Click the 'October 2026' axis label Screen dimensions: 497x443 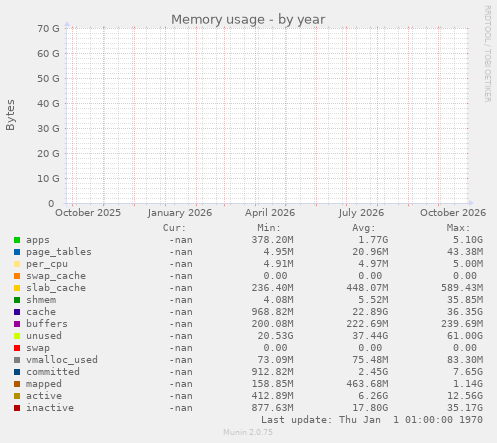[453, 213]
